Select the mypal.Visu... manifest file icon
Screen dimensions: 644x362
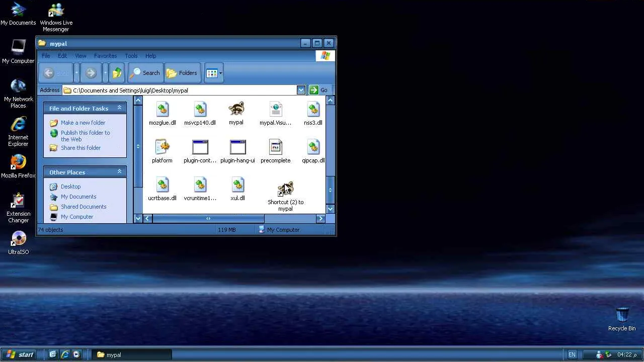tap(276, 109)
